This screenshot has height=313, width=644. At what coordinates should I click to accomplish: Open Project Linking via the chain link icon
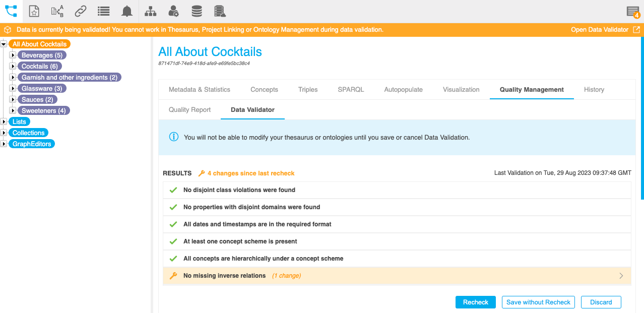pos(80,11)
